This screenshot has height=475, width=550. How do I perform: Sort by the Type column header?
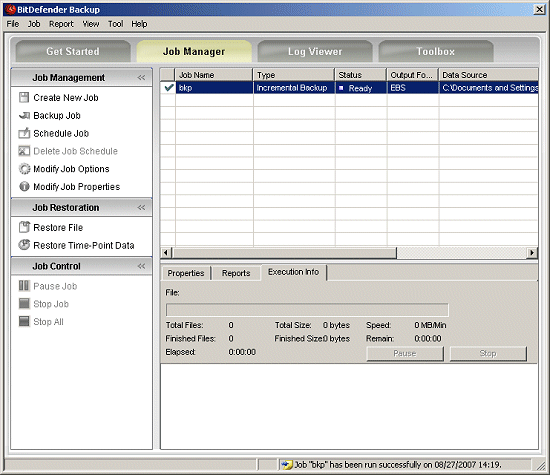click(294, 75)
